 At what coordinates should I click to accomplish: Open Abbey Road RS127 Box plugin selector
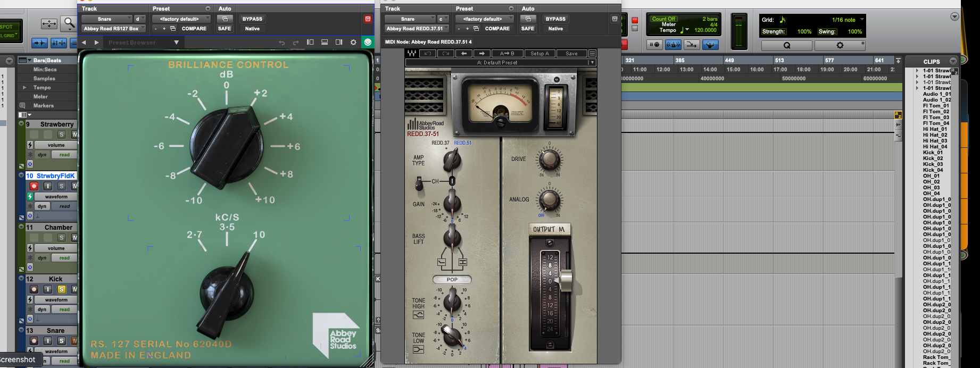(x=113, y=29)
